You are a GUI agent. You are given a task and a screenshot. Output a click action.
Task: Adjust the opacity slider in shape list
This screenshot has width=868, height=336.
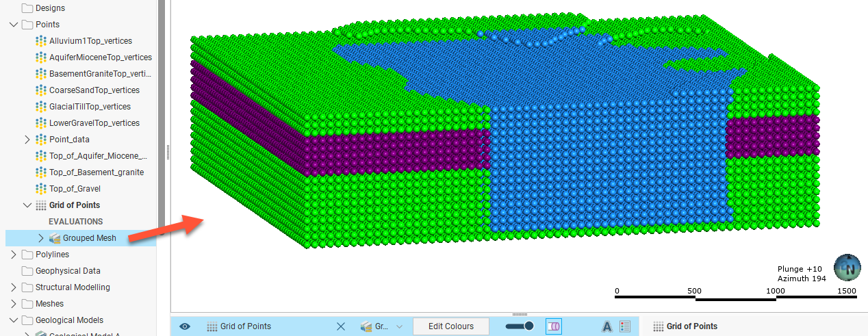520,326
